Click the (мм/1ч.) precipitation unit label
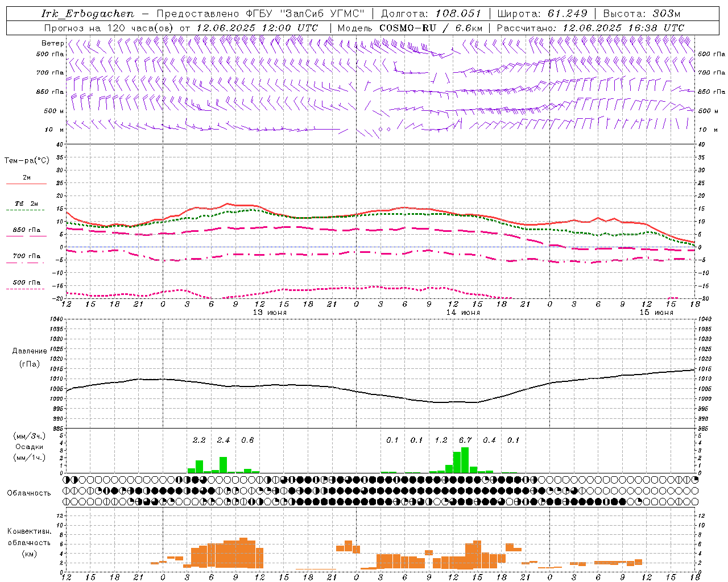The height and width of the screenshot is (582, 728). point(30,458)
